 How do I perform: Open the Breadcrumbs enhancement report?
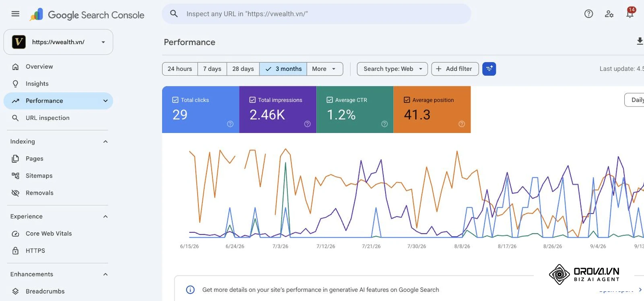click(x=58, y=291)
